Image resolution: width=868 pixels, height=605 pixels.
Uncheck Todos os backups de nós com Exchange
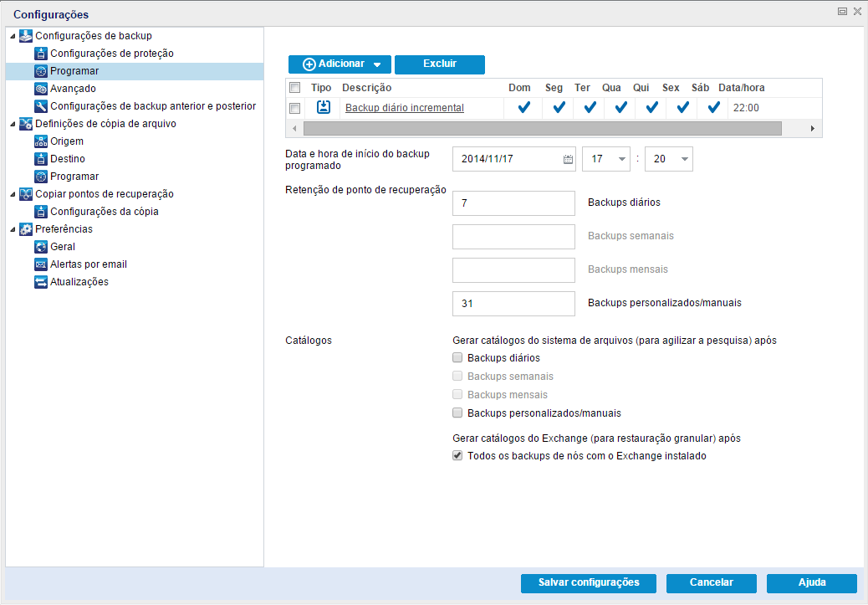pyautogui.click(x=457, y=455)
